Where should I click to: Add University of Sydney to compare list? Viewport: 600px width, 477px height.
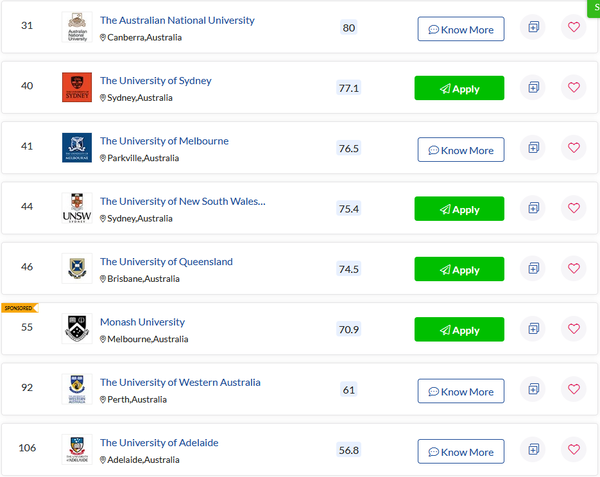pyautogui.click(x=533, y=87)
